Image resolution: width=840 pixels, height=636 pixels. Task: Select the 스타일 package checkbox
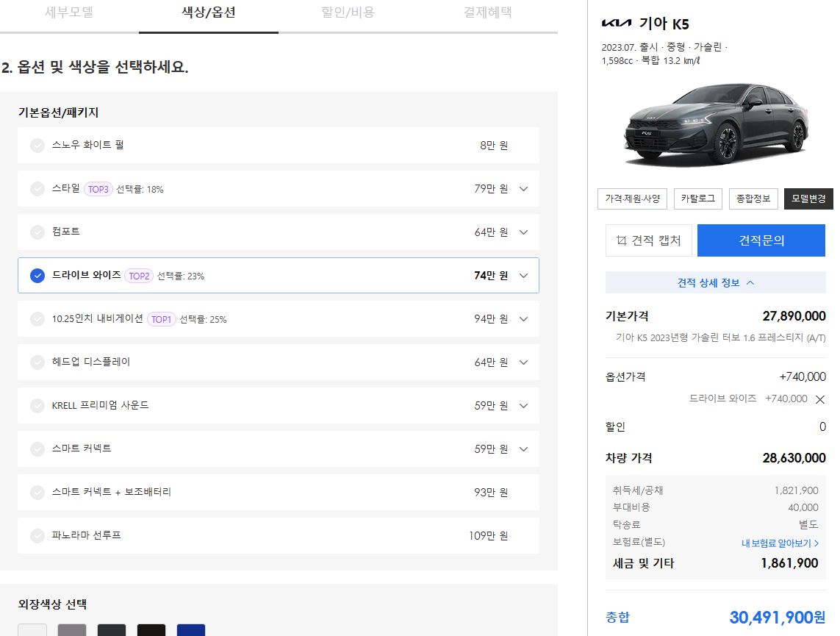37,189
